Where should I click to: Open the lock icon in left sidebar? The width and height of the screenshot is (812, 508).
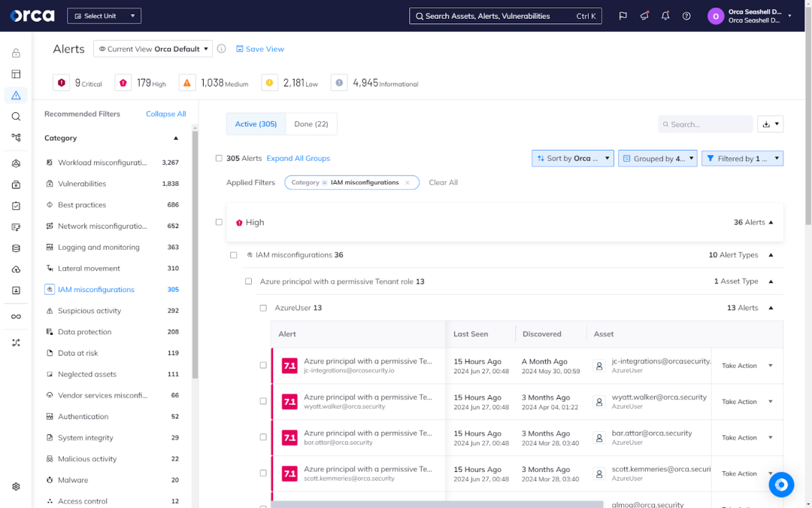(x=16, y=53)
